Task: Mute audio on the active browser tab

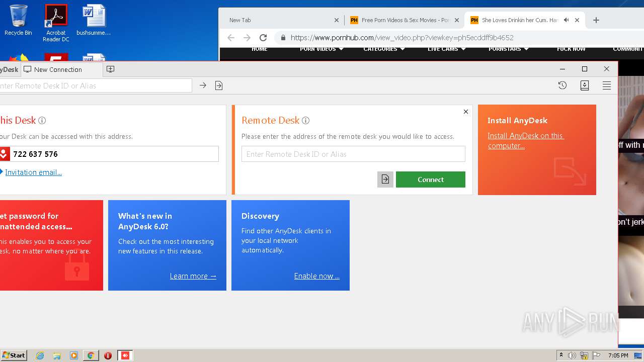Action: pyautogui.click(x=566, y=20)
